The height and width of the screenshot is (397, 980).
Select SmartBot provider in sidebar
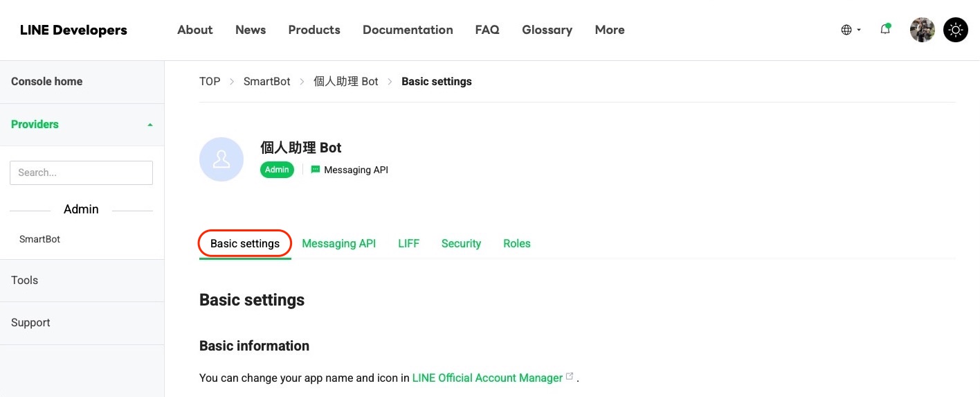point(39,239)
